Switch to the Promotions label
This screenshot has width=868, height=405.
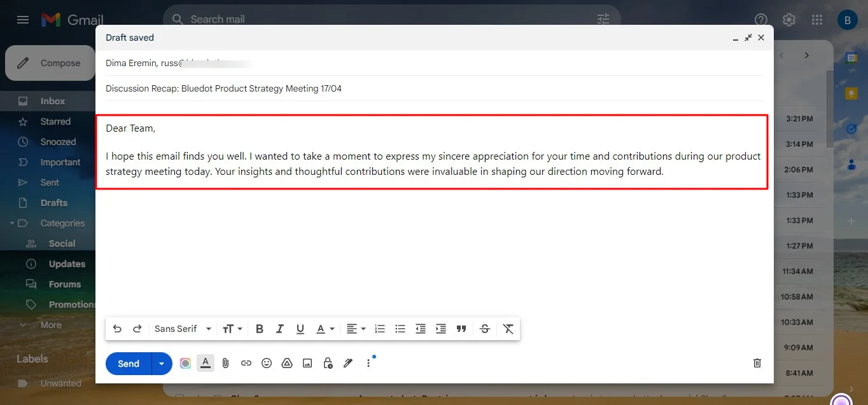(70, 304)
